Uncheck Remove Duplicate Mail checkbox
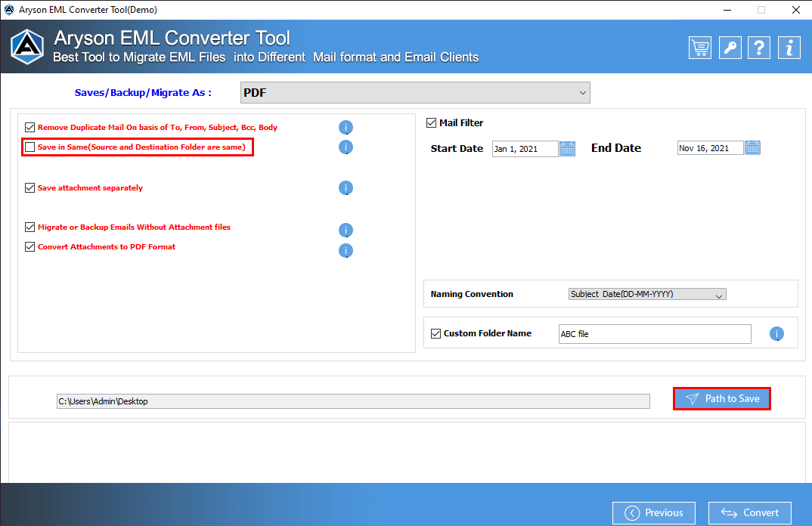The image size is (812, 526). [30, 128]
